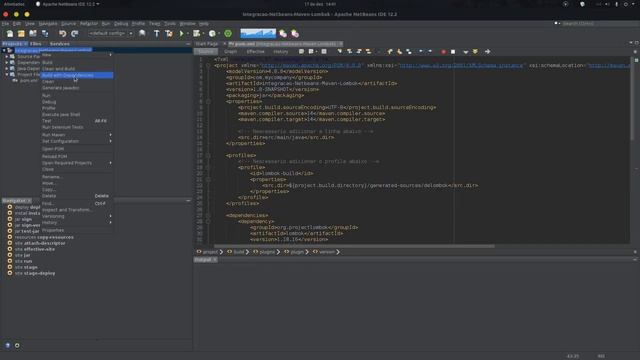Viewport: 640px width, 360px height.
Task: Expand the Dependencies tree node
Action: click(x=7, y=62)
